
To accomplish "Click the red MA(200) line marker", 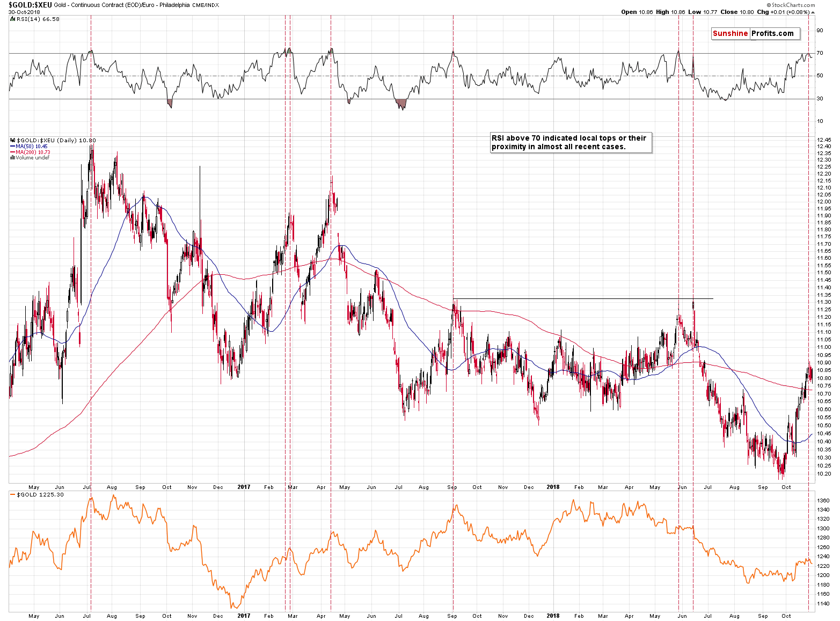I will (12, 152).
